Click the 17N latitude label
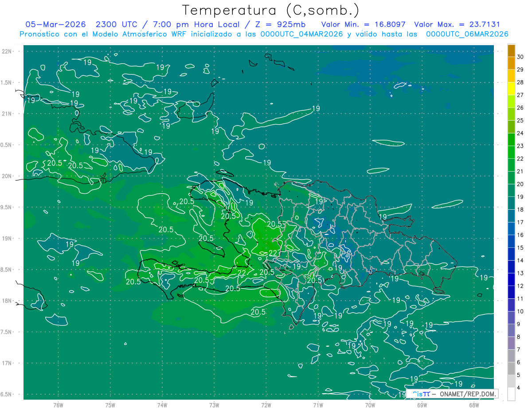Image resolution: width=532 pixels, height=411 pixels. tap(6, 363)
